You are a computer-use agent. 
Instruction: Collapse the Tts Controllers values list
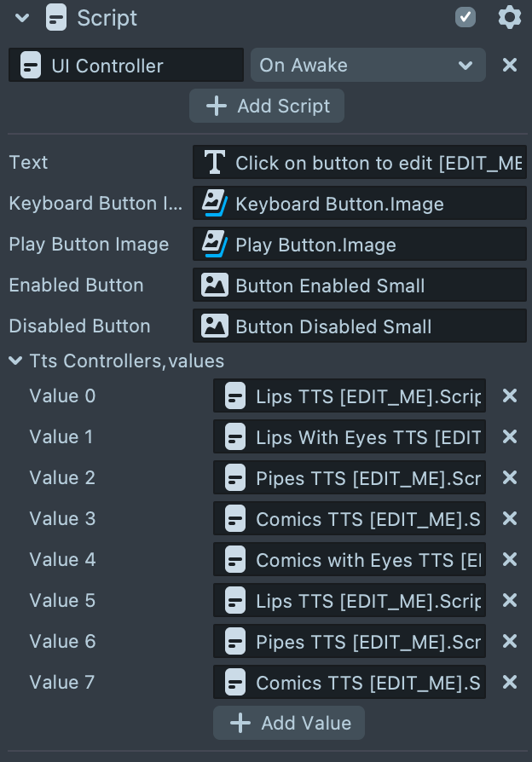click(15, 361)
